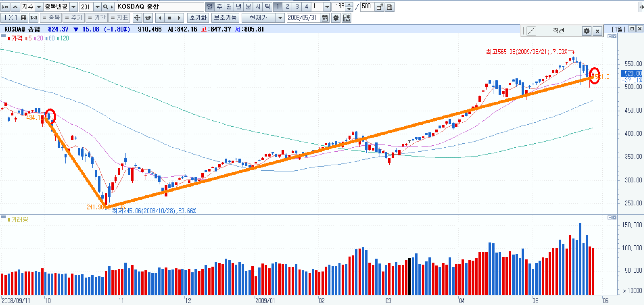Screen dimensions: 644x305
Task: Click the 보조기능 button
Action: coord(225,18)
